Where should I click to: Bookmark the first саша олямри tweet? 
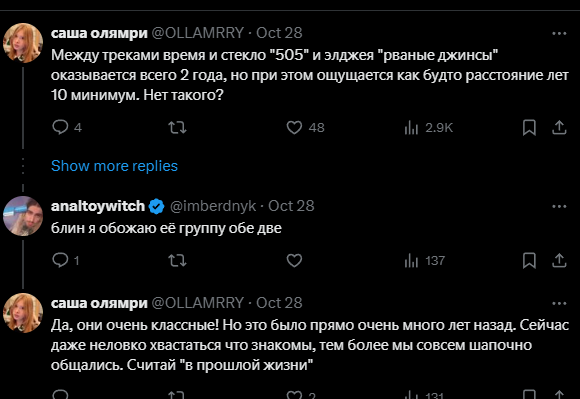pos(529,128)
